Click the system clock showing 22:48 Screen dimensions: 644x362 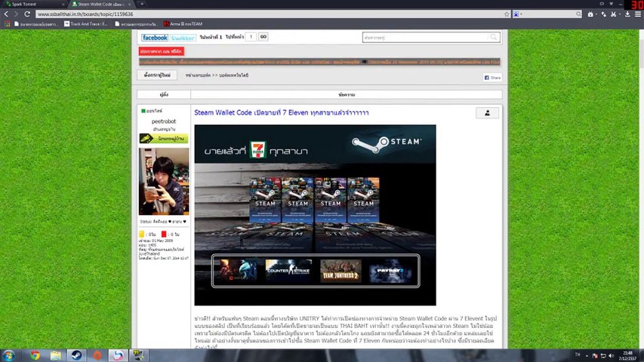tap(628, 355)
